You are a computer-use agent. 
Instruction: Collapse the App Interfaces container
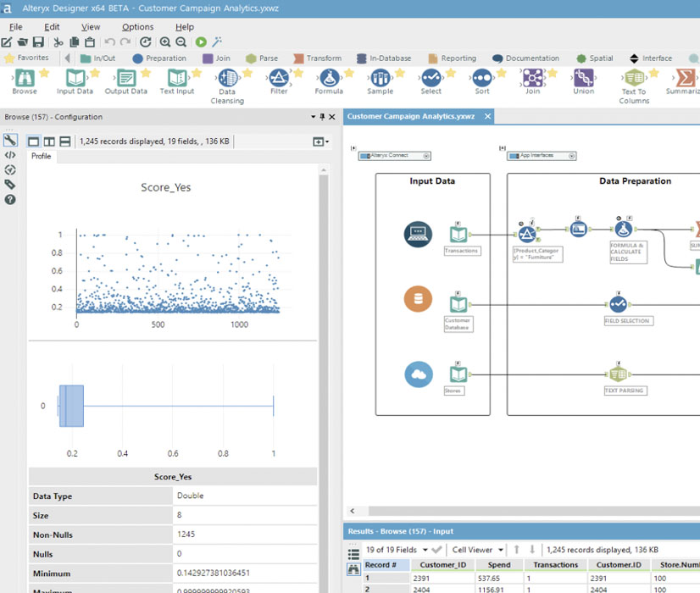tap(571, 156)
